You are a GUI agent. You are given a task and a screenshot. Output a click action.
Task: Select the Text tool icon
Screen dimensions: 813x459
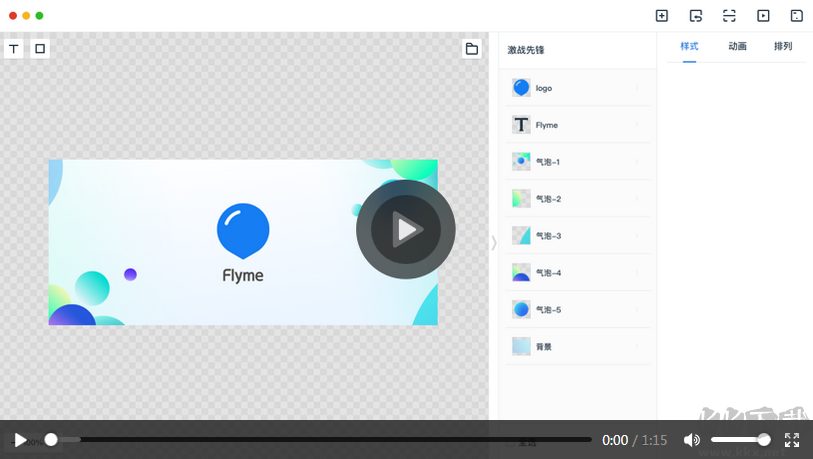click(14, 49)
